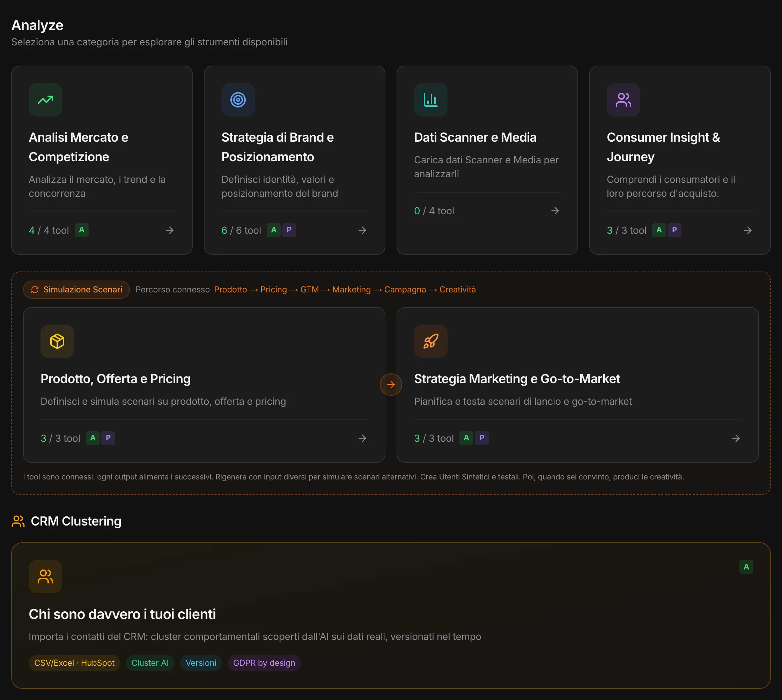Screen dimensions: 782x700
Task: Click the purple P badge in Strategia di Brand card
Action: [x=289, y=230]
